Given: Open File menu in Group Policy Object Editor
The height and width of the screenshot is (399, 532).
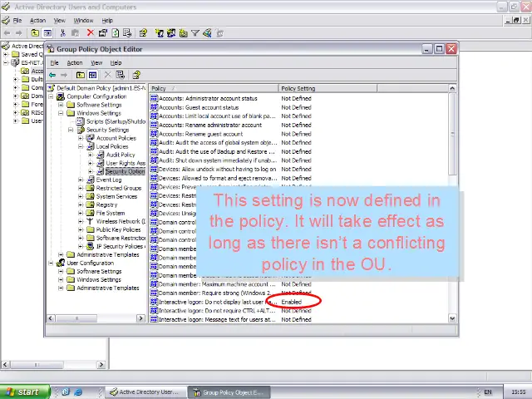Looking at the screenshot, I should pyautogui.click(x=54, y=63).
